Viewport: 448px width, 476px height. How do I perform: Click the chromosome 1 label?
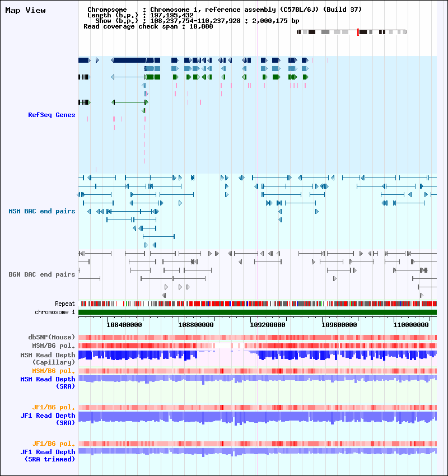pos(55,312)
